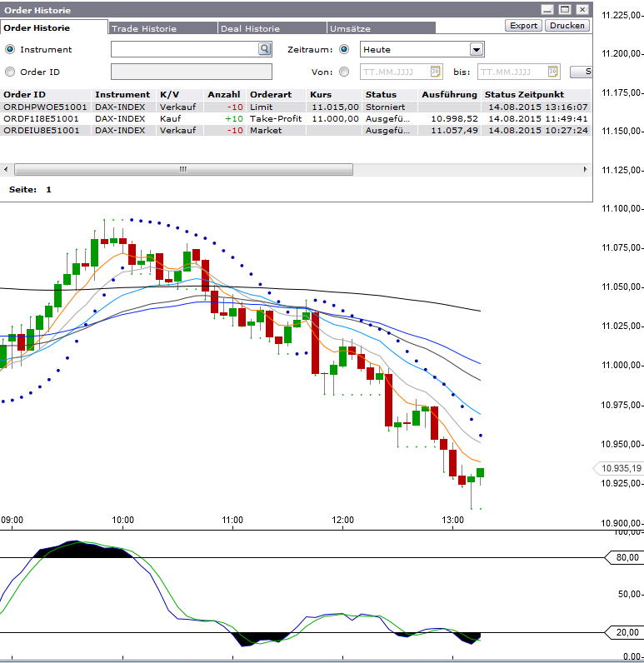This screenshot has height=663, width=644.
Task: Click the Export button
Action: click(x=523, y=26)
